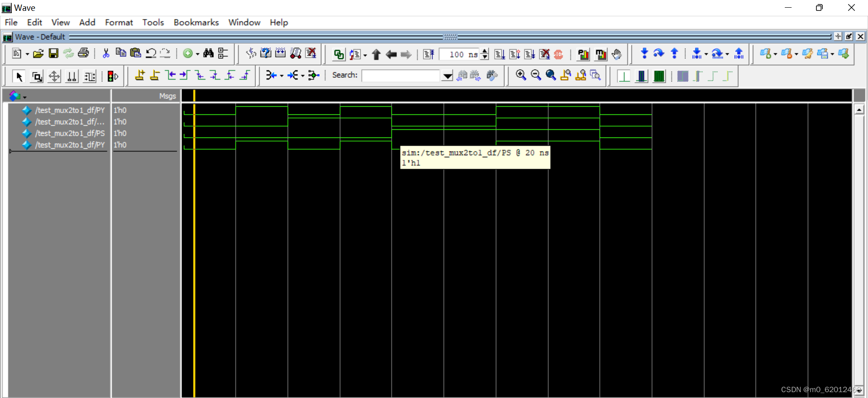
Task: Enable Zoom mode in the wave toolbar
Action: point(37,76)
